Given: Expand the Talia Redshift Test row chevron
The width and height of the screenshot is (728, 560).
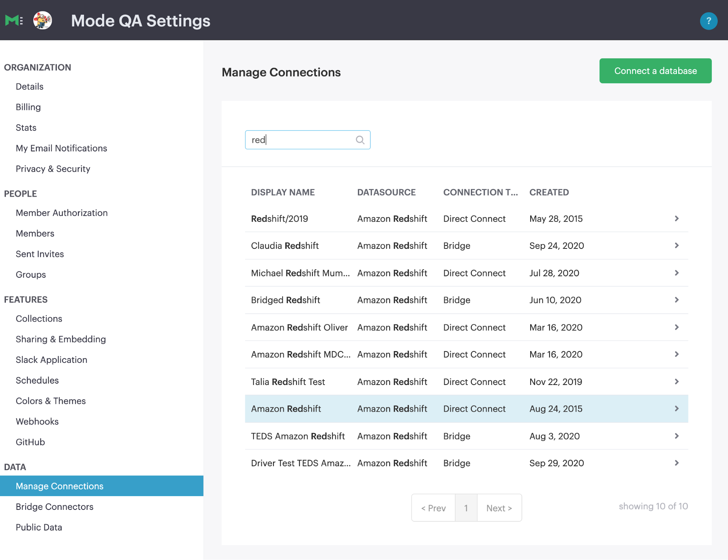Looking at the screenshot, I should [677, 382].
